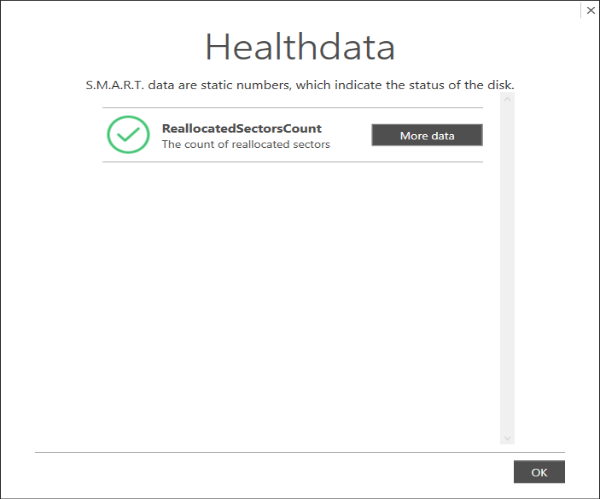Click the horizontal divider above OK

(x=300, y=452)
